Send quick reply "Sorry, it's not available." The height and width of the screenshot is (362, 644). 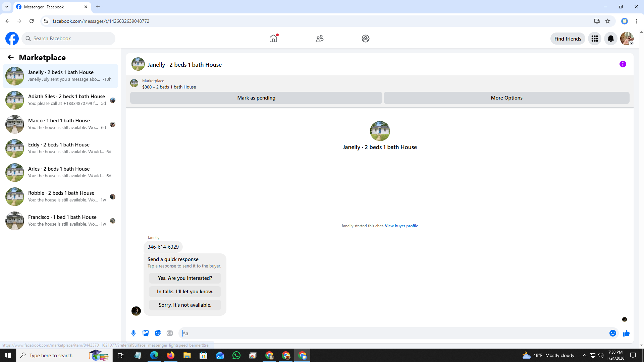[x=185, y=305]
